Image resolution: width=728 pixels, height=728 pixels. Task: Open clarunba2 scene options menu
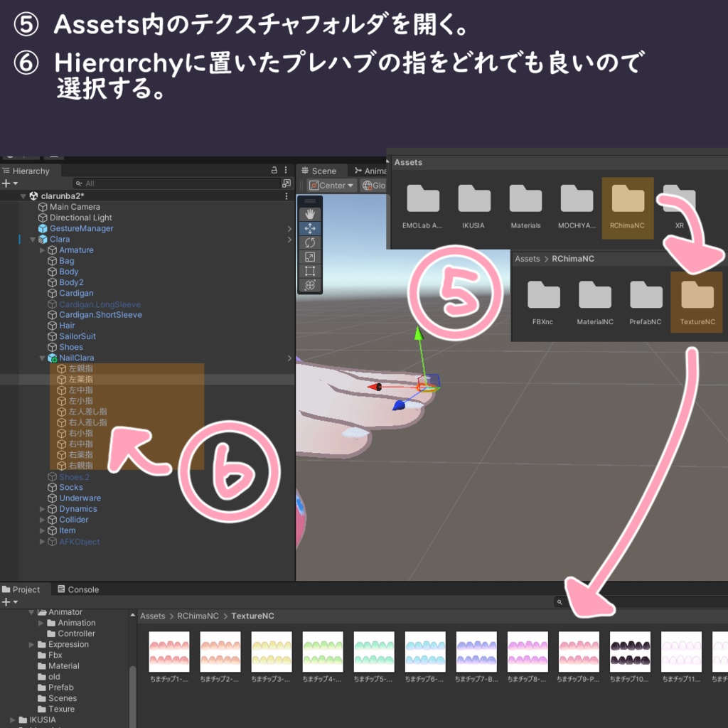(286, 196)
